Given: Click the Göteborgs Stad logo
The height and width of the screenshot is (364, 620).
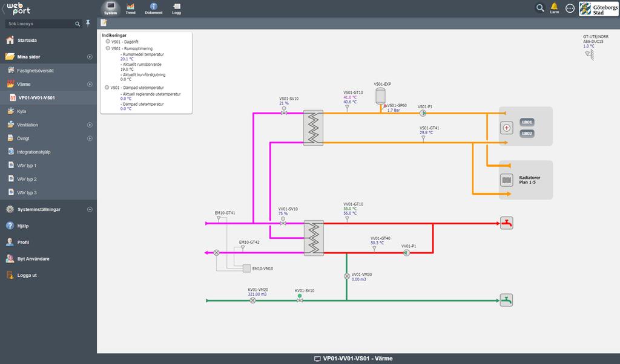Looking at the screenshot, I should pos(598,8).
